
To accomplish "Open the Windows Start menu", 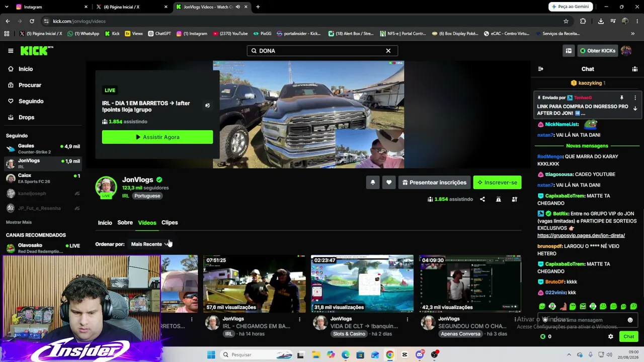I will 211,355.
